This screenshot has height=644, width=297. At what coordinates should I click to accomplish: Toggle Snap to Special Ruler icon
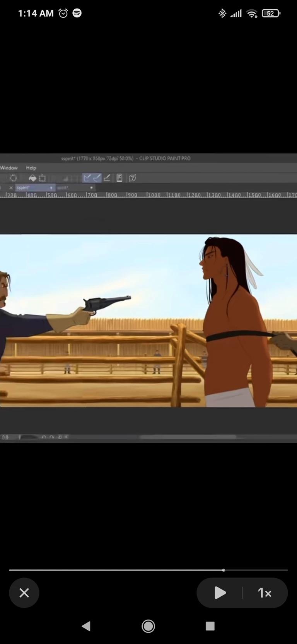point(97,178)
